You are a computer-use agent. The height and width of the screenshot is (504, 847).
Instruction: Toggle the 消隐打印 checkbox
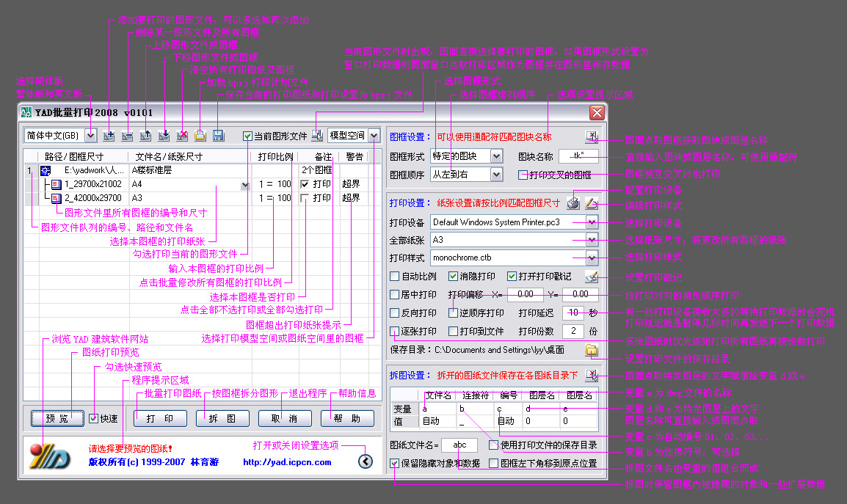pos(453,277)
